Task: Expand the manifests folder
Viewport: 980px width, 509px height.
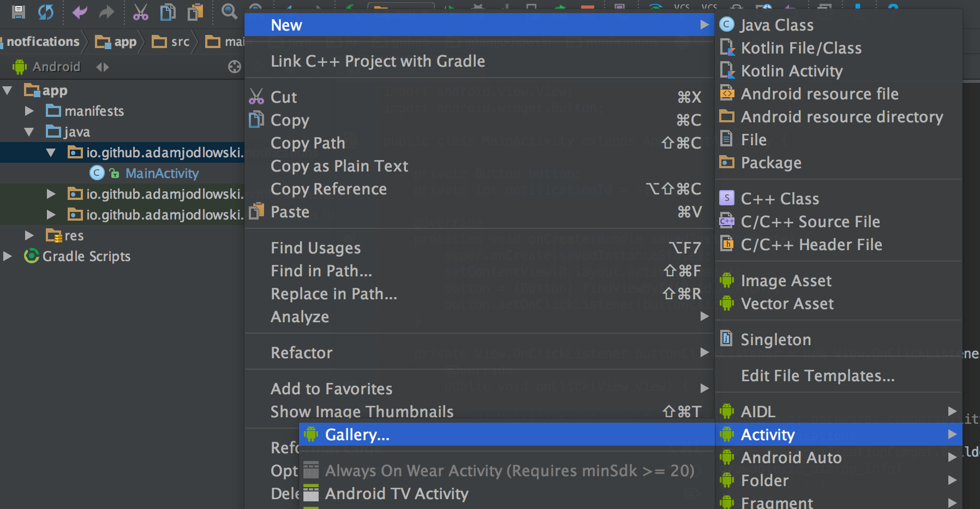Action: (29, 111)
